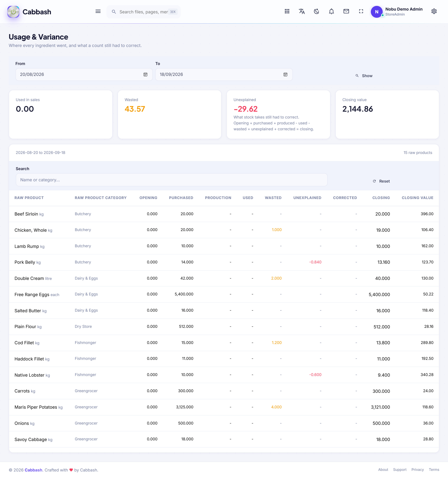Open the Terms footer link
The width and height of the screenshot is (448, 478).
tap(434, 470)
